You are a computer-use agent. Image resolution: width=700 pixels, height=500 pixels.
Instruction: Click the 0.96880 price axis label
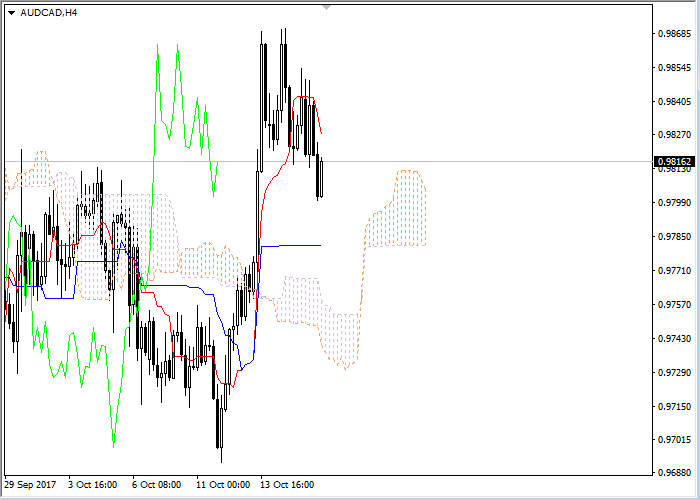(x=675, y=472)
